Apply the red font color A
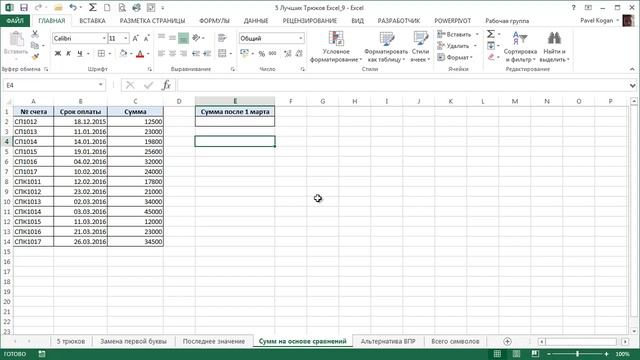Viewport: 640px width, 360px height. 140,53
